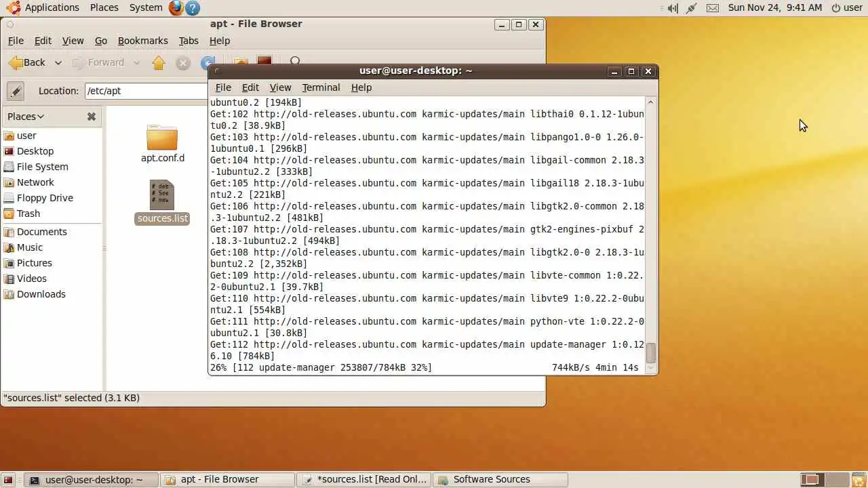
Task: Expand the Places side pane dropdown
Action: tap(26, 117)
